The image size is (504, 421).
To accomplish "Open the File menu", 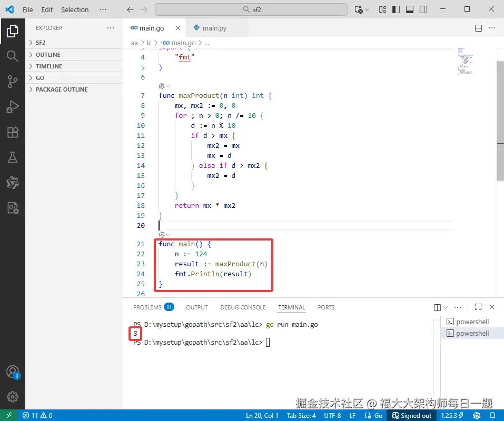I will pos(27,9).
